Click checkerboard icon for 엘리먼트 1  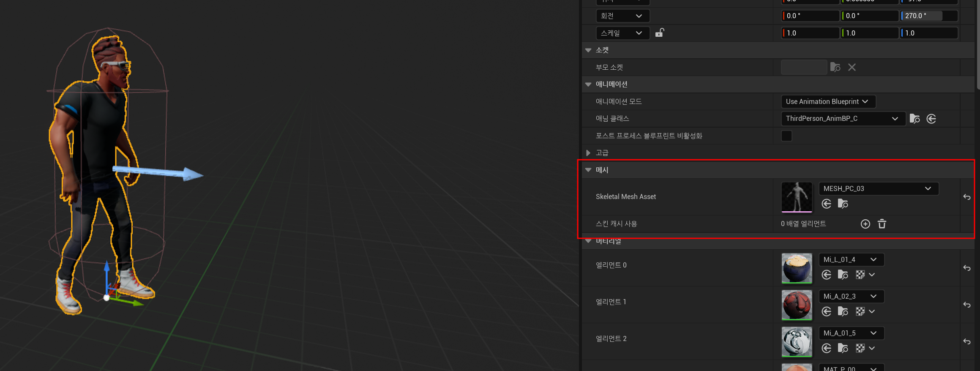[860, 312]
